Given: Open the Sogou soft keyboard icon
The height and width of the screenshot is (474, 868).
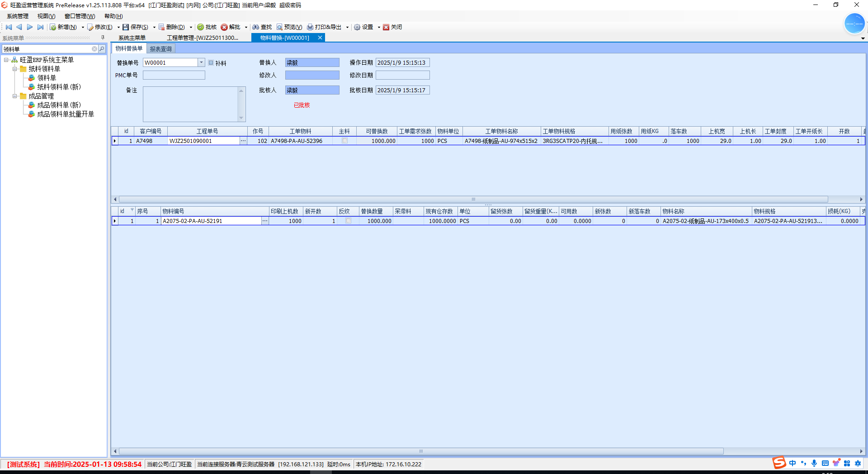Looking at the screenshot, I should [x=825, y=463].
